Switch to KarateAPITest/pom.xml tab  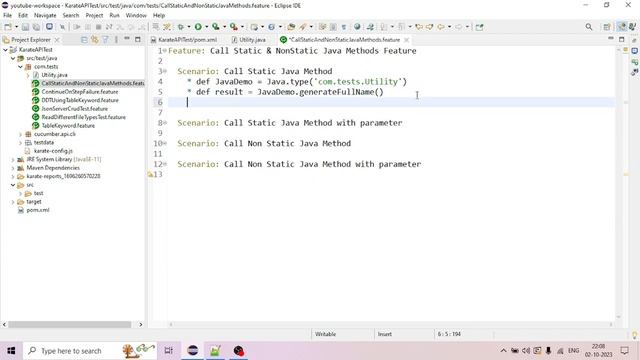(187, 40)
